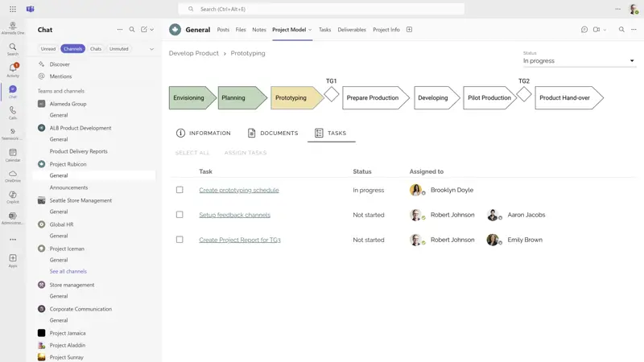The height and width of the screenshot is (362, 644).
Task: Click the TG1 milestone diamond
Action: click(x=332, y=95)
